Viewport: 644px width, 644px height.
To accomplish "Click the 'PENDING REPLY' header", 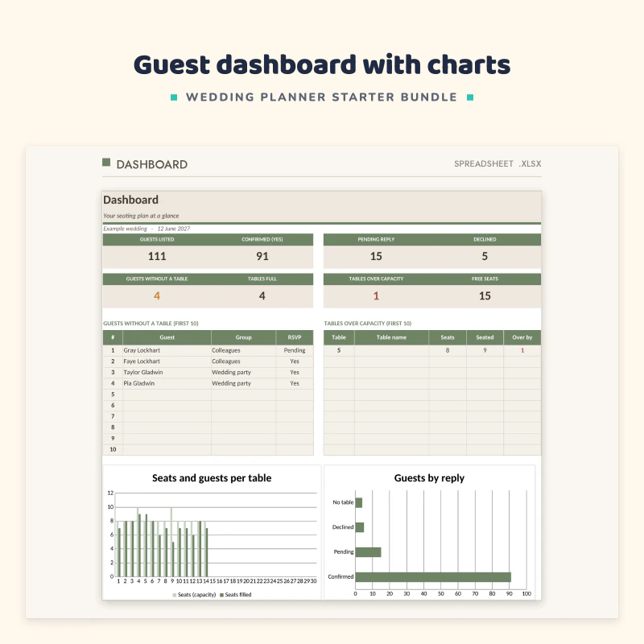I will point(376,239).
